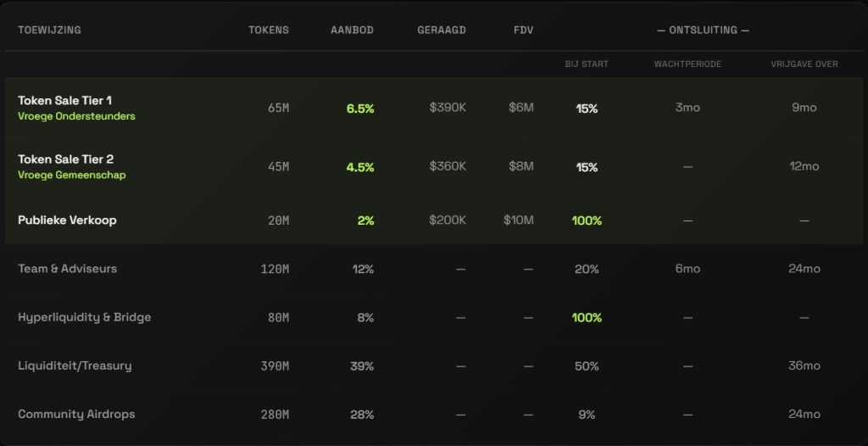Click the TOEWIJZING column header
Screen dimensions: 868x446
click(x=49, y=31)
